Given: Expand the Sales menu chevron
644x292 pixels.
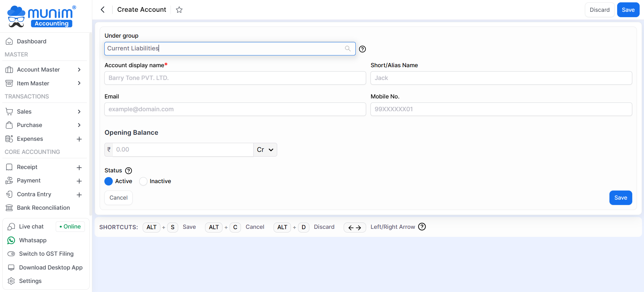Looking at the screenshot, I should coord(79,112).
